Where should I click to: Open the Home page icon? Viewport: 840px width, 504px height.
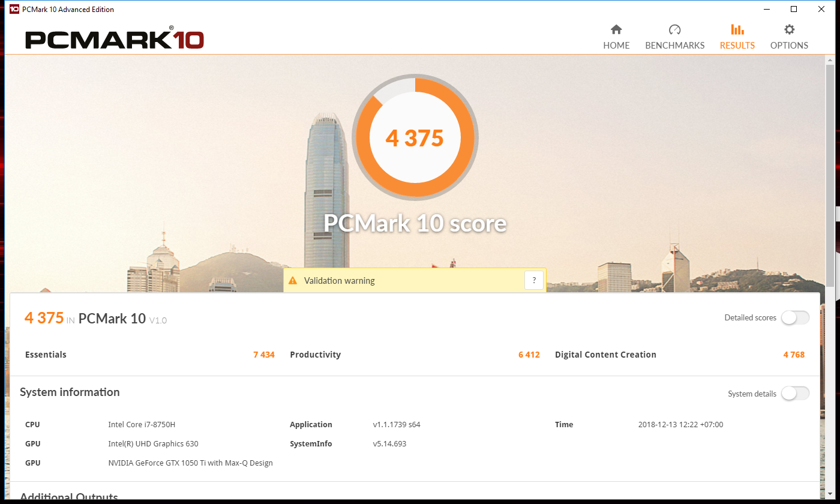click(616, 29)
